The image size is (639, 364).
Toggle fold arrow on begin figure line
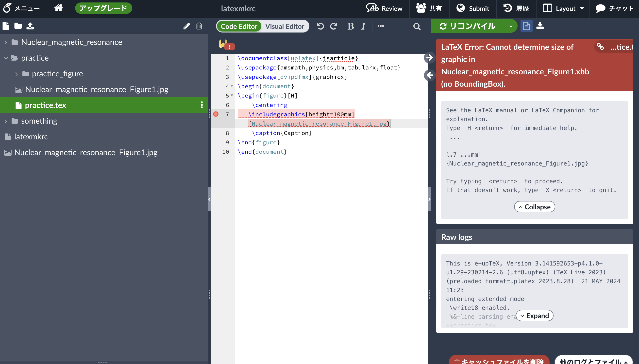(232, 96)
